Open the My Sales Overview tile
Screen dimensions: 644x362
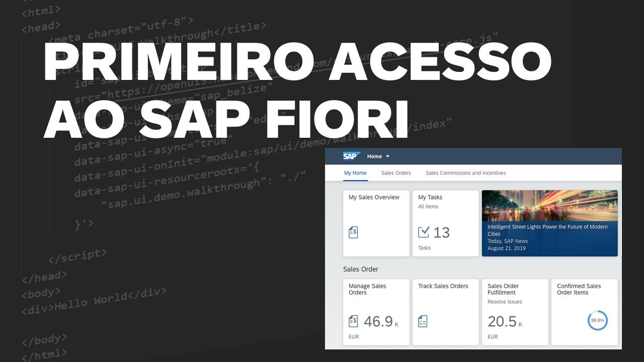tap(376, 223)
